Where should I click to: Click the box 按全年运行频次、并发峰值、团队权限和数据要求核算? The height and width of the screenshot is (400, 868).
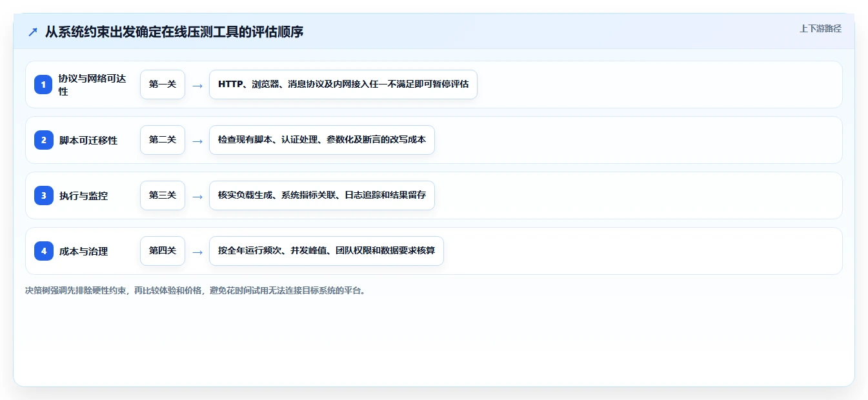327,251
